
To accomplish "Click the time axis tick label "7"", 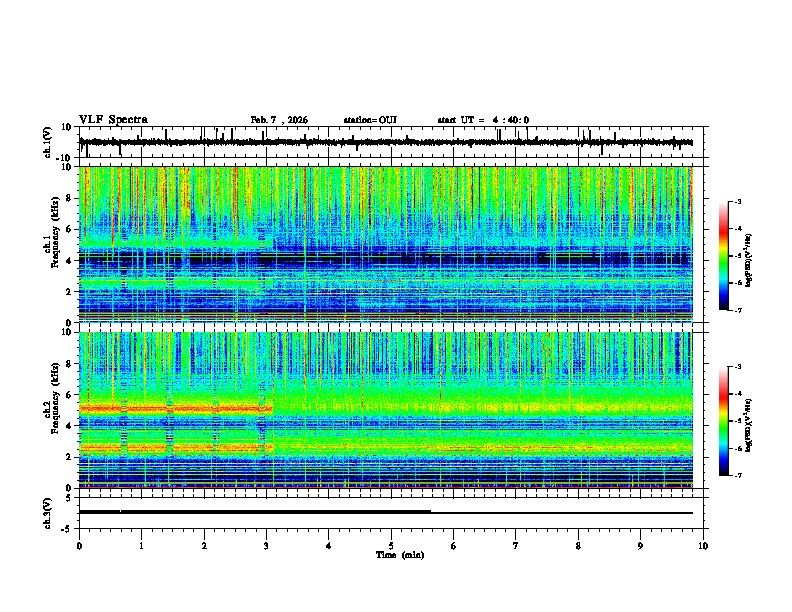I will 516,546.
